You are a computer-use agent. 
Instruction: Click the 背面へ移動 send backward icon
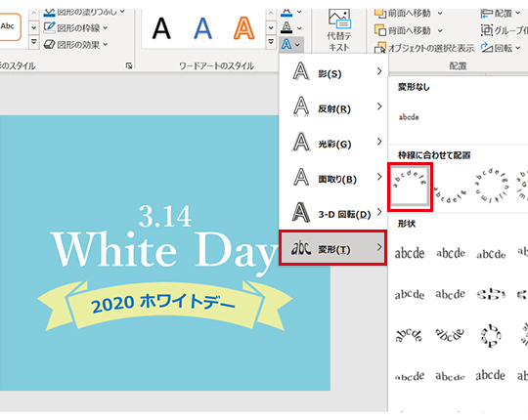(379, 30)
